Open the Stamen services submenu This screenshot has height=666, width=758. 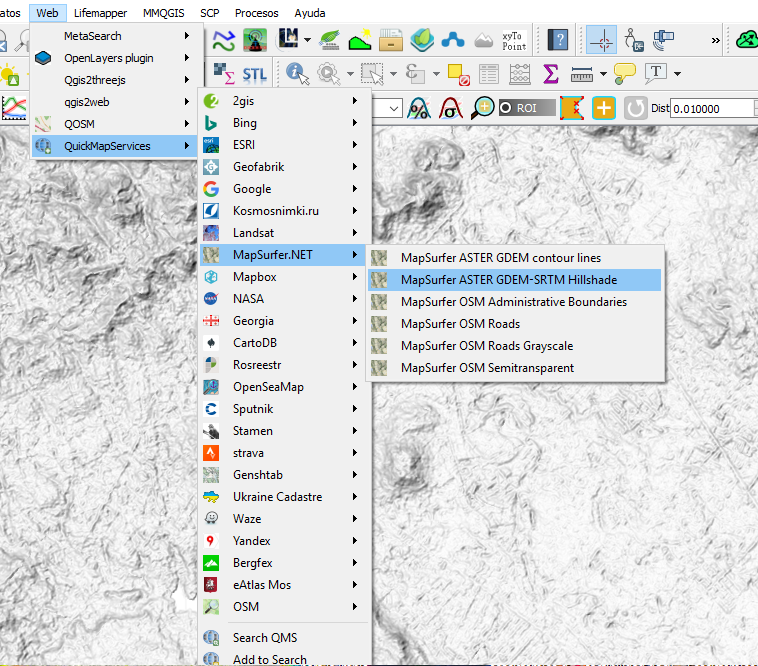[285, 431]
